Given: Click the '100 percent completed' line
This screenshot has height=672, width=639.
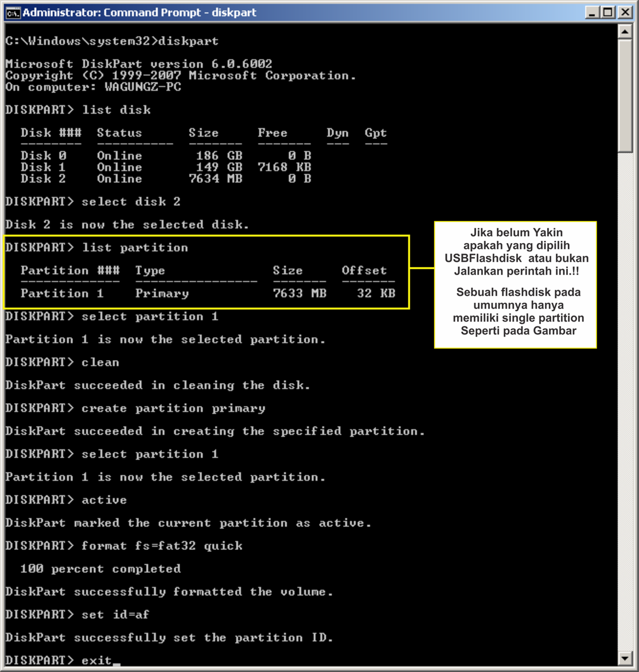Looking at the screenshot, I should [100, 569].
